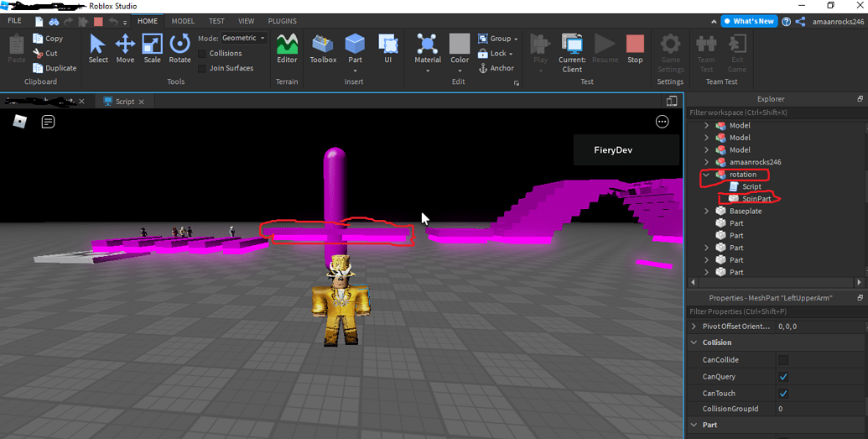Image resolution: width=868 pixels, height=439 pixels.
Task: Click the undo arrow icon
Action: pyautogui.click(x=113, y=22)
